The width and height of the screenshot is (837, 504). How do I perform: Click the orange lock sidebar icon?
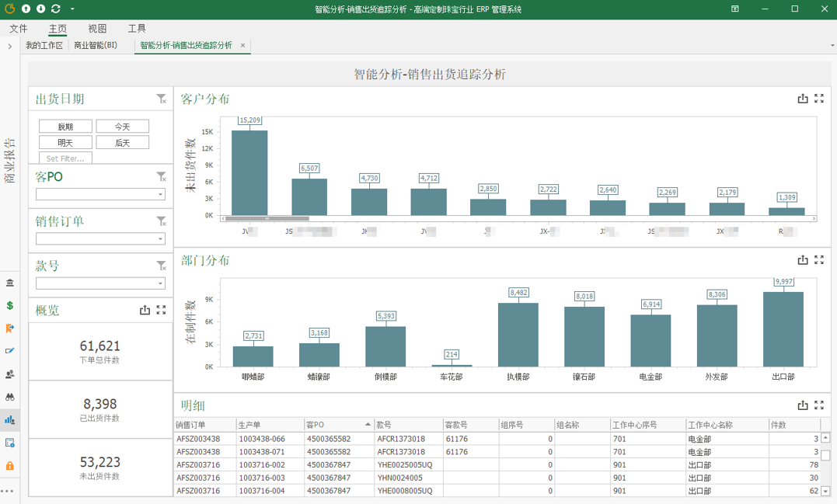[x=10, y=466]
